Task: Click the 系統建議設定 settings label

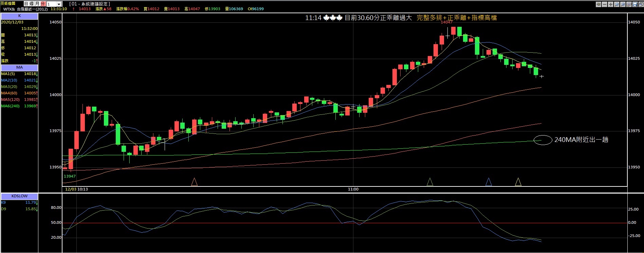Action: [95, 4]
